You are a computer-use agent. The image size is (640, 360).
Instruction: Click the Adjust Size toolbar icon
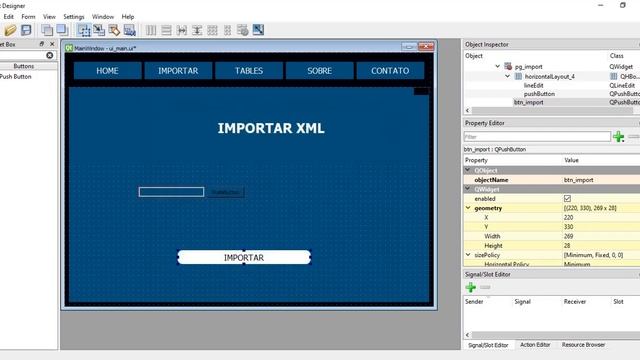258,30
